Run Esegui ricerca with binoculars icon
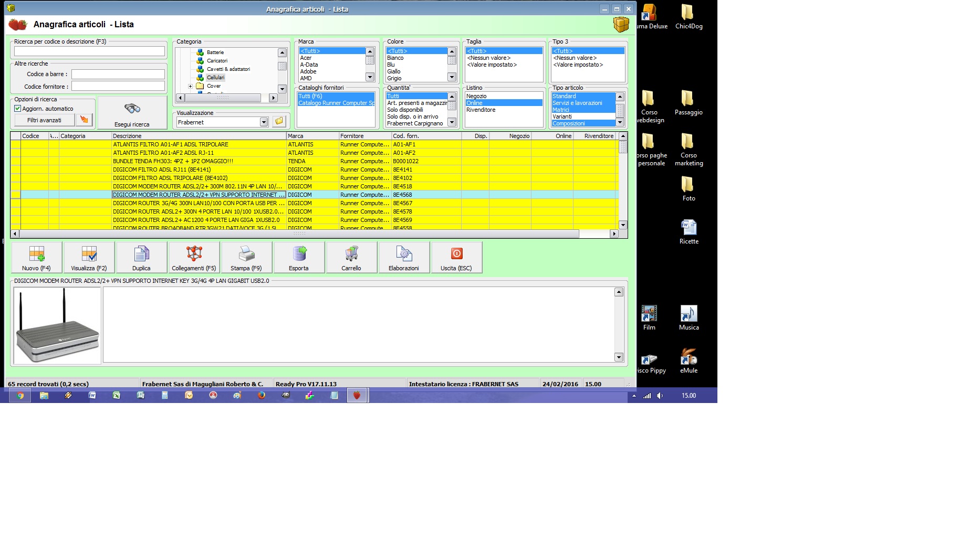This screenshot has width=980, height=551. click(x=132, y=113)
